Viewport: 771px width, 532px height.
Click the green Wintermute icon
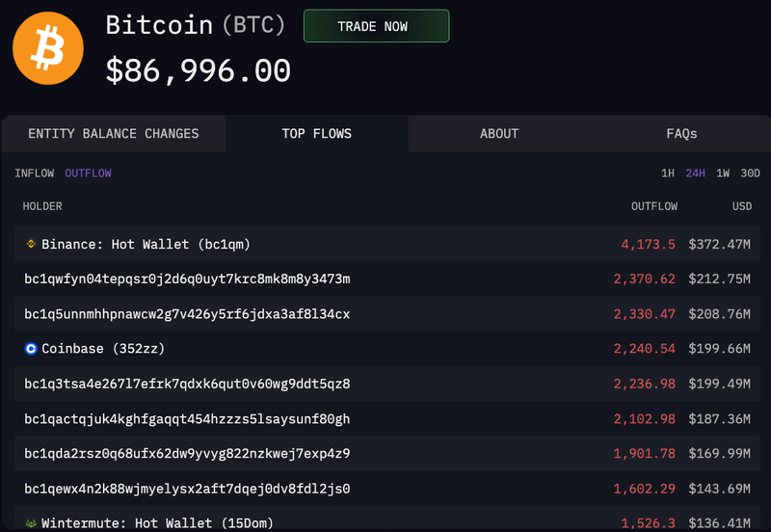(31, 523)
